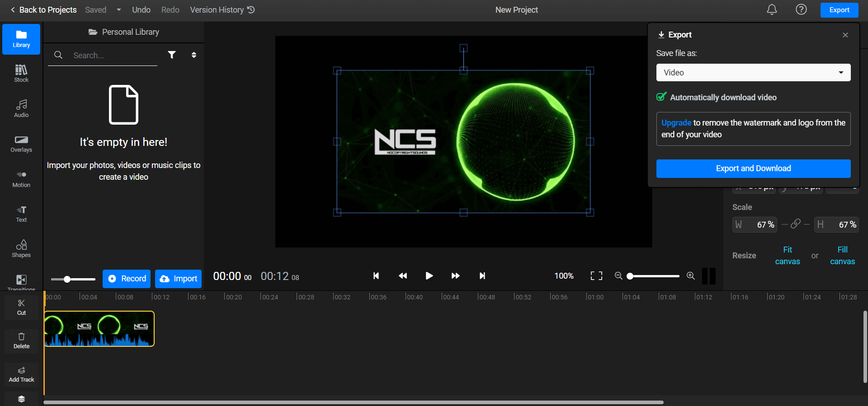Adjust the library thumbnail size slider
Image resolution: width=868 pixels, height=406 pixels.
click(x=73, y=279)
